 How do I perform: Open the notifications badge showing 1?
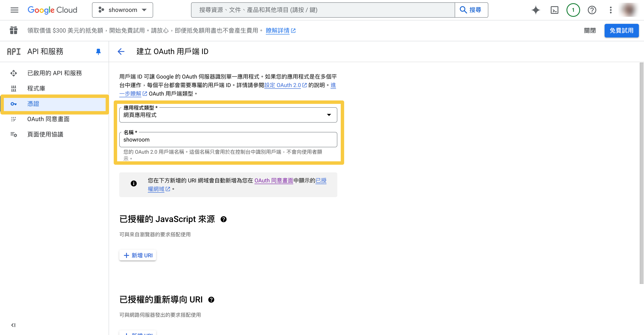(573, 10)
